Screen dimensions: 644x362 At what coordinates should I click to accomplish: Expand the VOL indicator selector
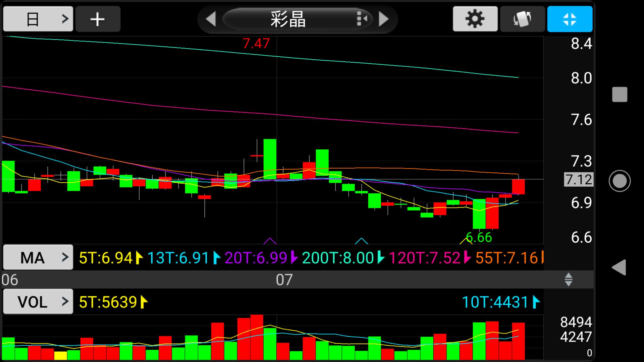38,302
